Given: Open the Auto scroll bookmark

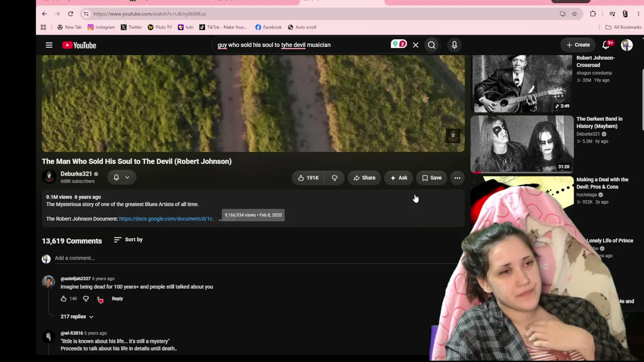Looking at the screenshot, I should click(302, 27).
